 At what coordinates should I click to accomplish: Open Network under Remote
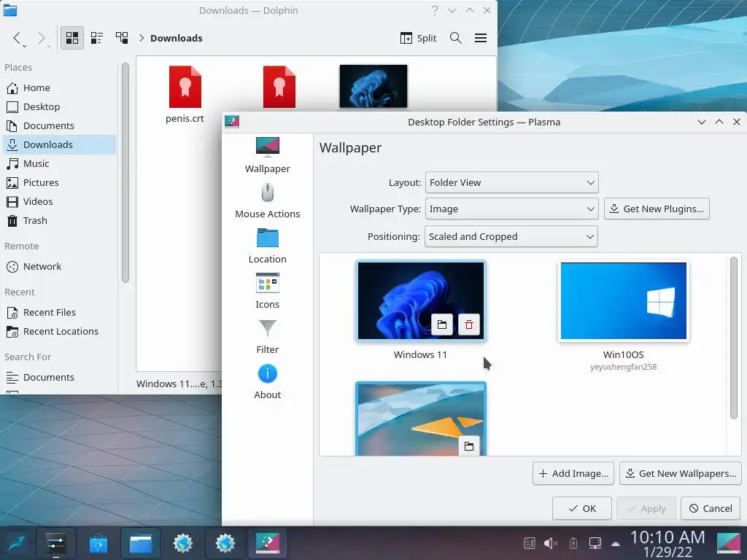(60, 267)
